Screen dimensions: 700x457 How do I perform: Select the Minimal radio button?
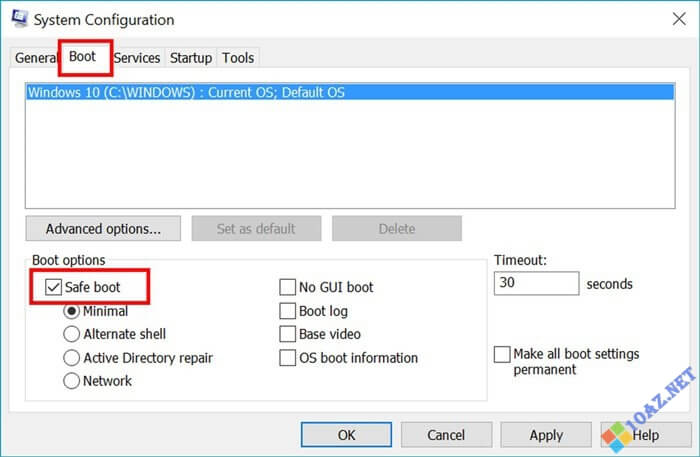(71, 311)
